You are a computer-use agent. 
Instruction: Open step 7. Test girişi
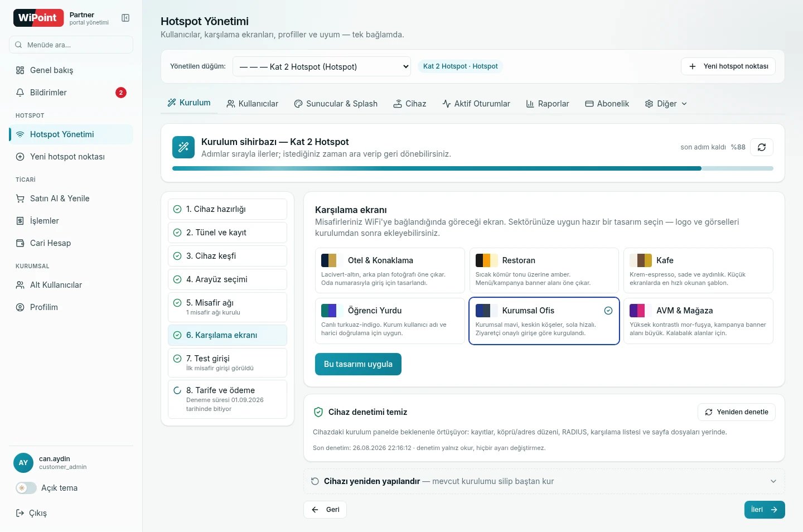228,362
